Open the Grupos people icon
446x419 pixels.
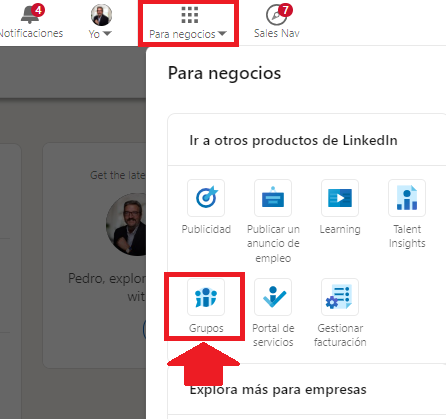click(x=206, y=297)
